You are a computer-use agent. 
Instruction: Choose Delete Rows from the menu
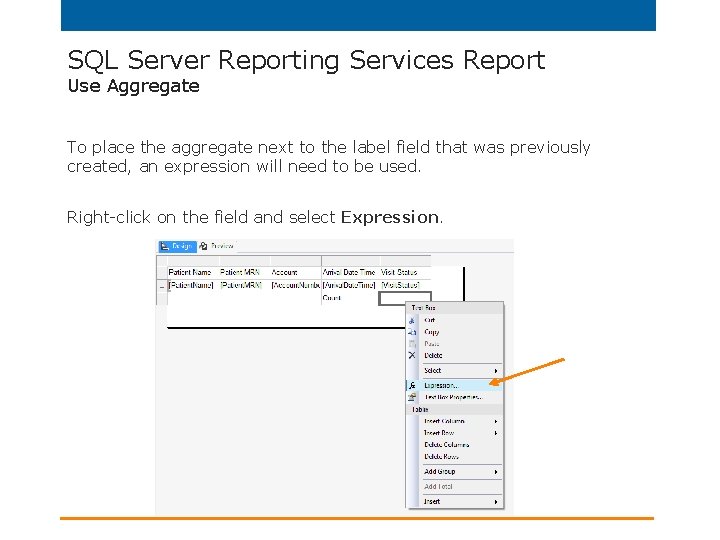pos(455,456)
